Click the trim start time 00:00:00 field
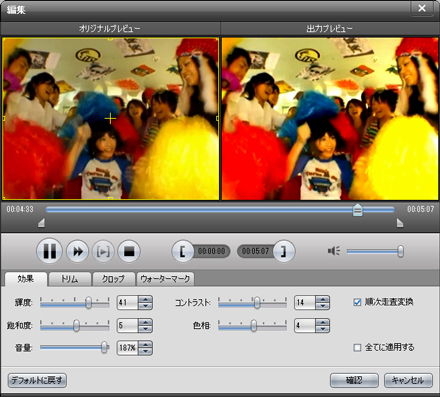Screen dimensions: 440x397 211,251
